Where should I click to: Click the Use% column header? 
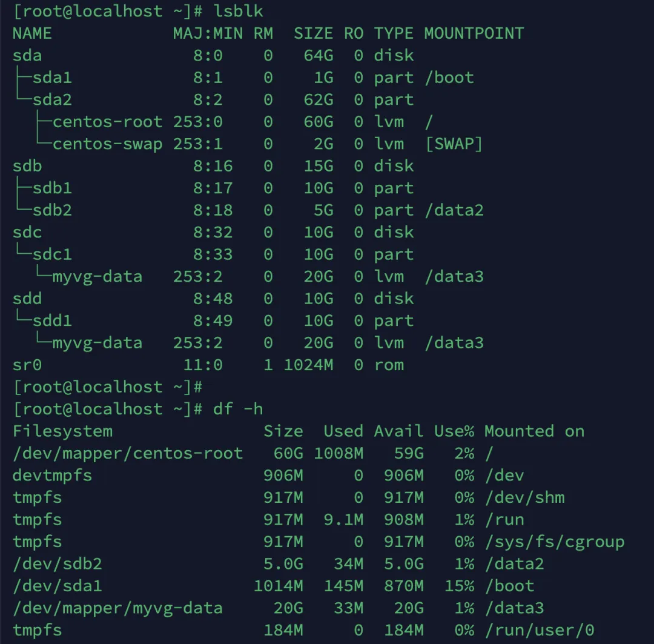454,431
